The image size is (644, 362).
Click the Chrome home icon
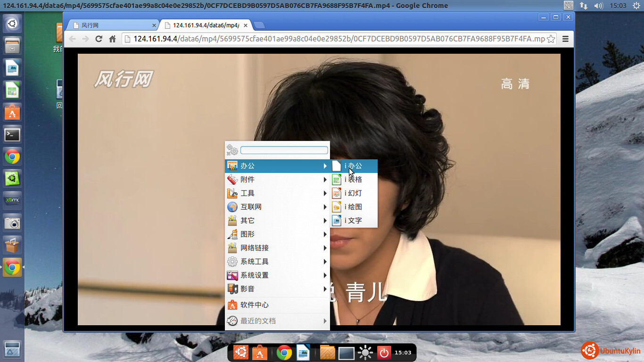coord(112,39)
